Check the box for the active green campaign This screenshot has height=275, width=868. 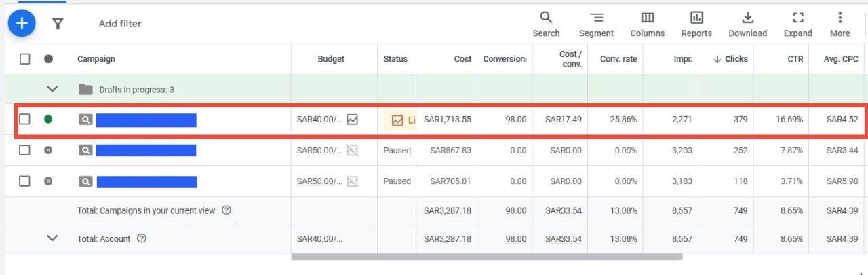point(25,120)
